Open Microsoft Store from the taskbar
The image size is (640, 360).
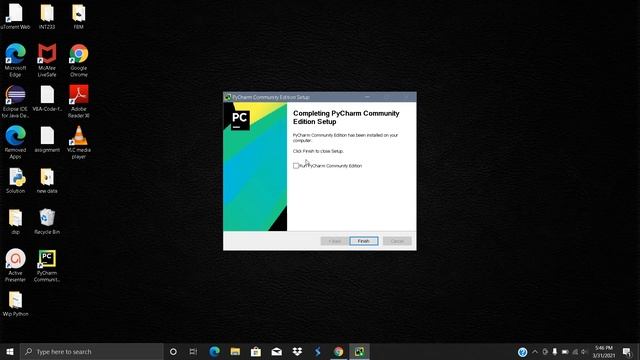(x=256, y=351)
